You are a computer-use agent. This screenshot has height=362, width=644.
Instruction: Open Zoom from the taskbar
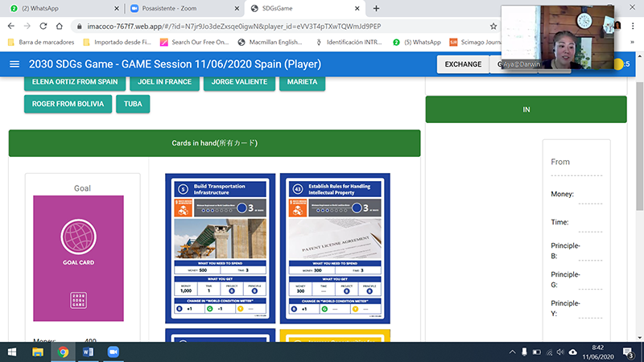pos(113,352)
